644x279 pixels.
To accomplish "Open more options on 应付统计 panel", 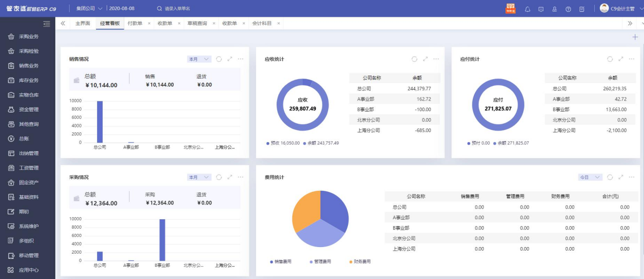I will pos(632,59).
